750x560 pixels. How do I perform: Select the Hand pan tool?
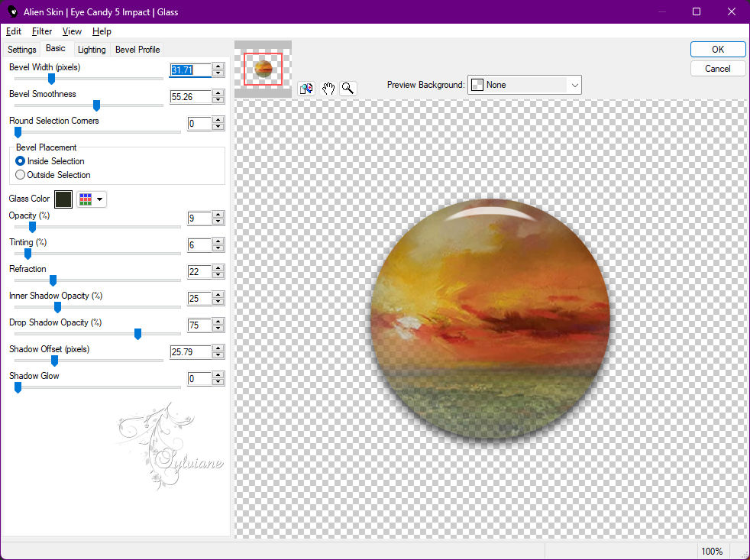pos(328,88)
